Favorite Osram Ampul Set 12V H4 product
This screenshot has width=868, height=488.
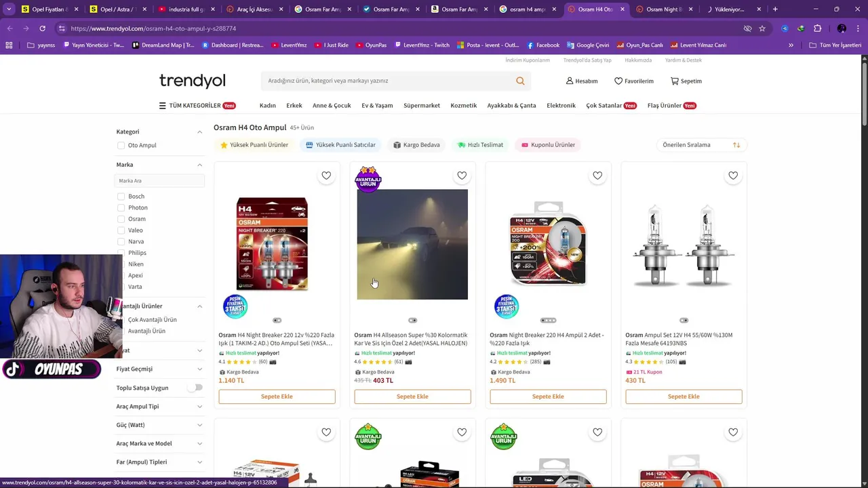733,176
